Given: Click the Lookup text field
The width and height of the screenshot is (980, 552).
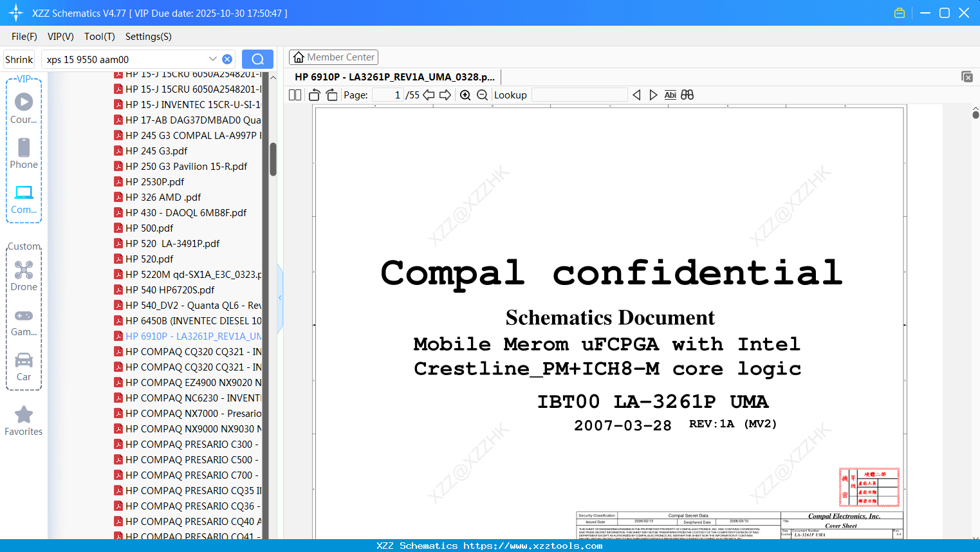Looking at the screenshot, I should 579,95.
